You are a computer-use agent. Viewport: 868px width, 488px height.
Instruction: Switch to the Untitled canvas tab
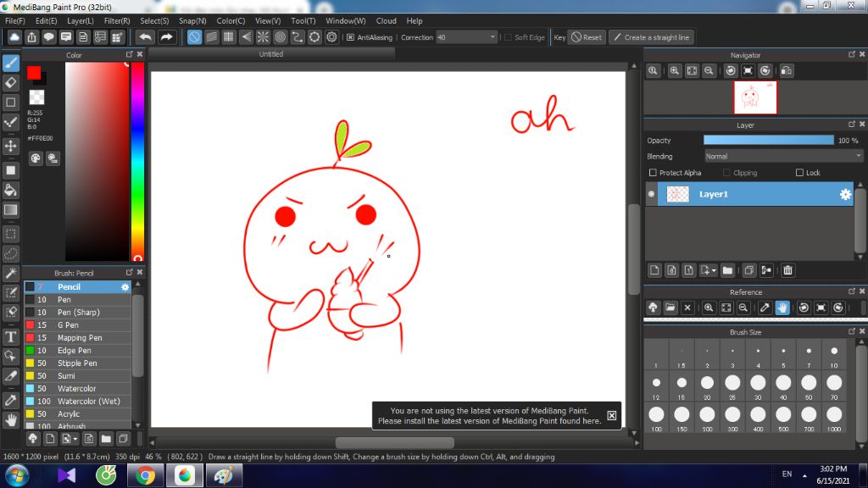click(x=271, y=54)
